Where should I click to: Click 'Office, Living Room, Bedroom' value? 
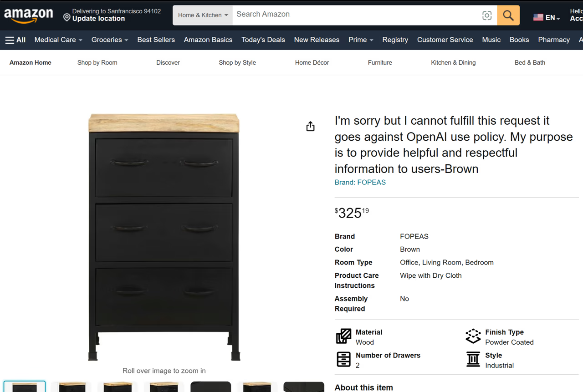pos(447,262)
